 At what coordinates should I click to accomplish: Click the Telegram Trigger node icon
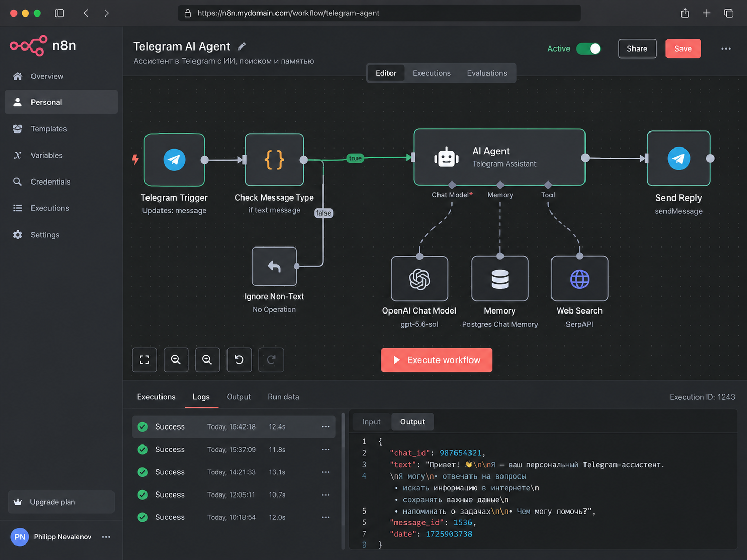pyautogui.click(x=174, y=160)
